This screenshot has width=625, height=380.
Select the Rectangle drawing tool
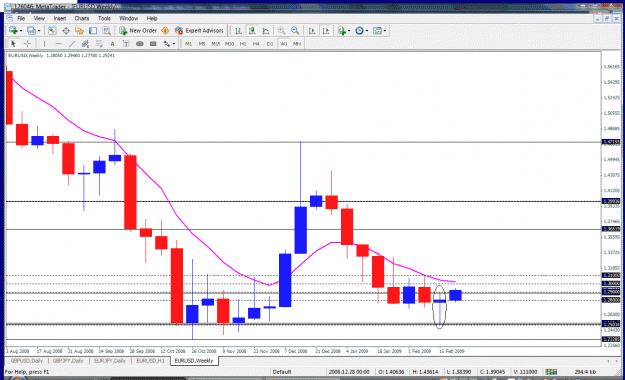click(x=153, y=44)
